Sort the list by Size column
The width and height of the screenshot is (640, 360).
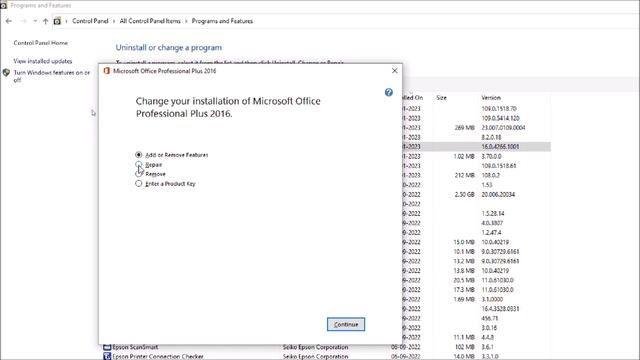pos(441,98)
